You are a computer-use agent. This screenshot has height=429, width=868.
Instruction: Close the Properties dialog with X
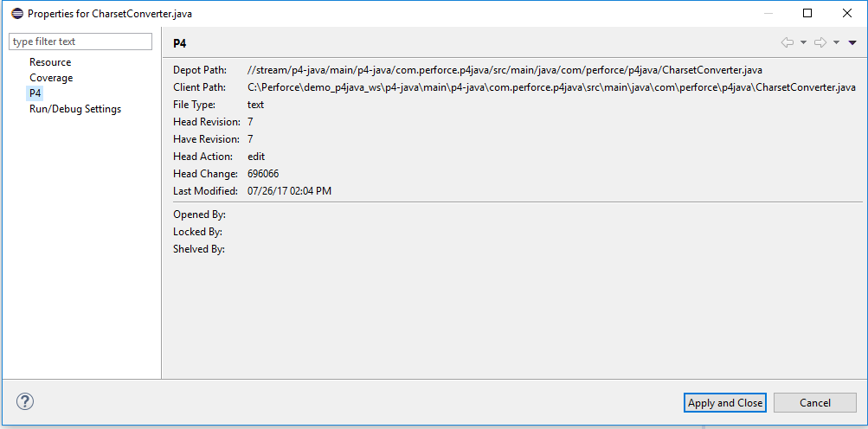[847, 13]
